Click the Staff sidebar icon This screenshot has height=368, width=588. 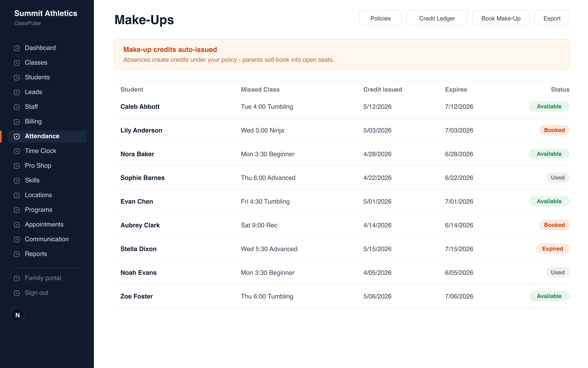click(x=17, y=107)
